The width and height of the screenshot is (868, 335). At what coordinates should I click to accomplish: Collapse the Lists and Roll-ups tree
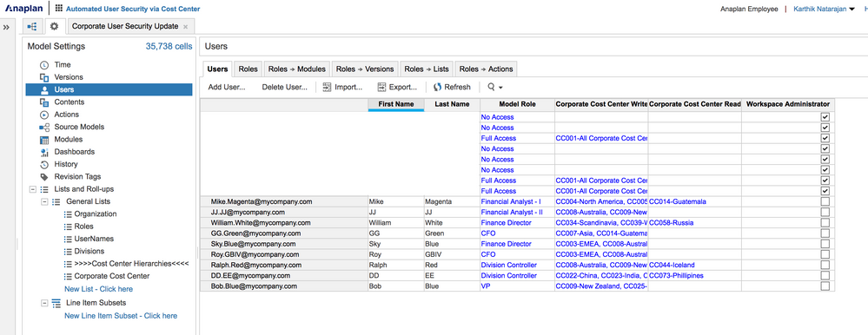[x=33, y=189]
